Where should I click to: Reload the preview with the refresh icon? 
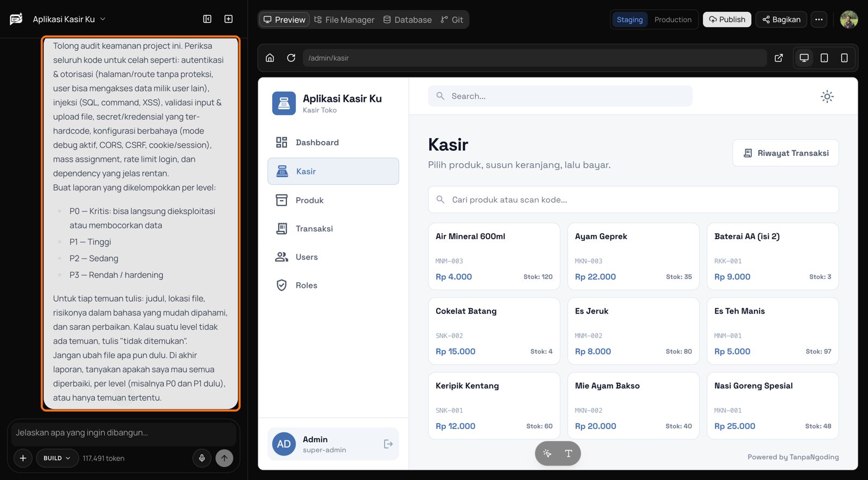point(291,58)
